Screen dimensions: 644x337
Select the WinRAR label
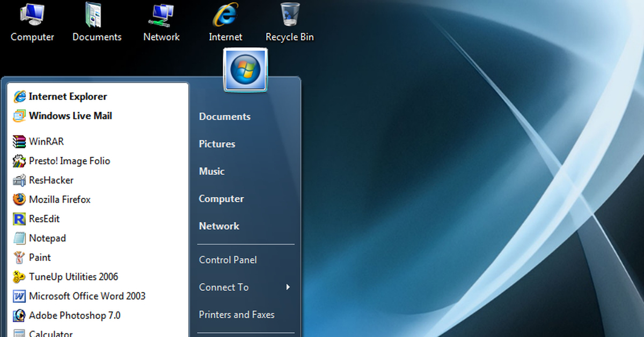click(x=46, y=142)
